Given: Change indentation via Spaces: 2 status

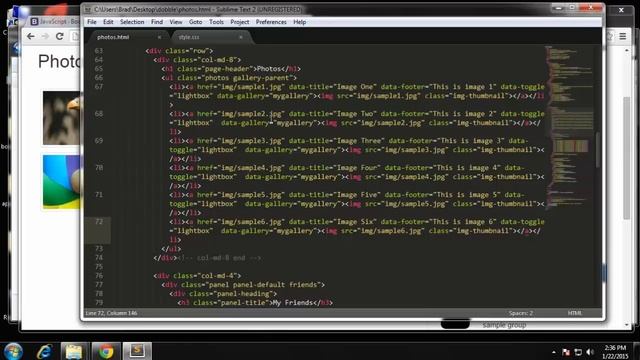Looking at the screenshot, I should pyautogui.click(x=521, y=313).
